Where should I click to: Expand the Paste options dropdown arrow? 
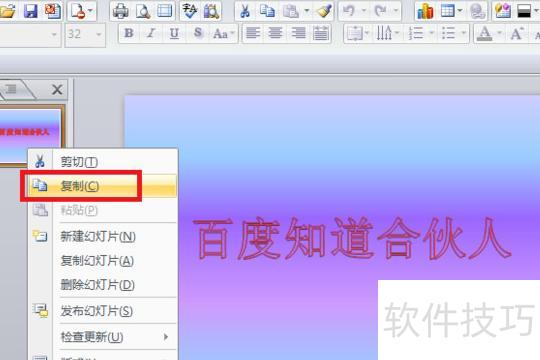tap(307, 11)
